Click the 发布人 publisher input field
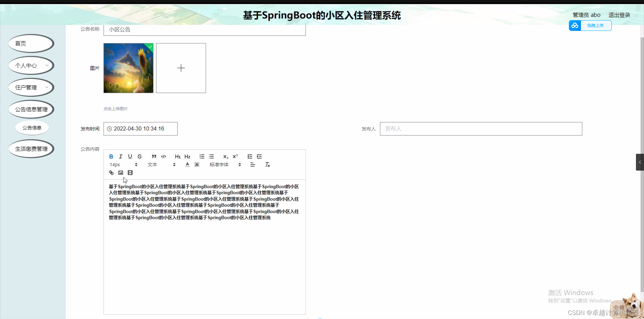Image resolution: width=644 pixels, height=319 pixels. coord(480,129)
